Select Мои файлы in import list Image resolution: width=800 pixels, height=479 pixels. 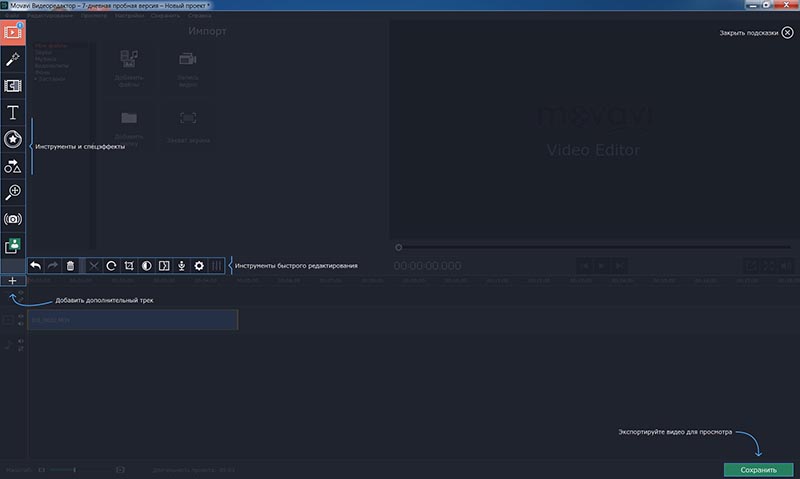(51, 46)
